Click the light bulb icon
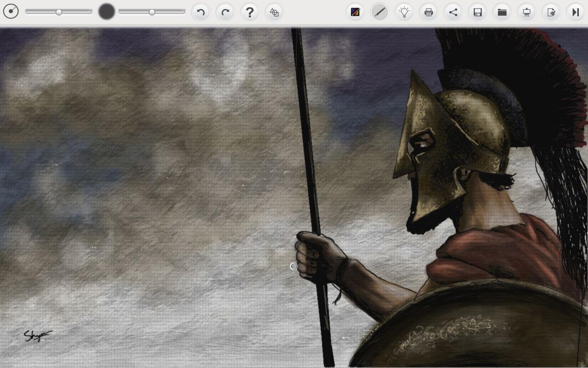 coord(404,12)
